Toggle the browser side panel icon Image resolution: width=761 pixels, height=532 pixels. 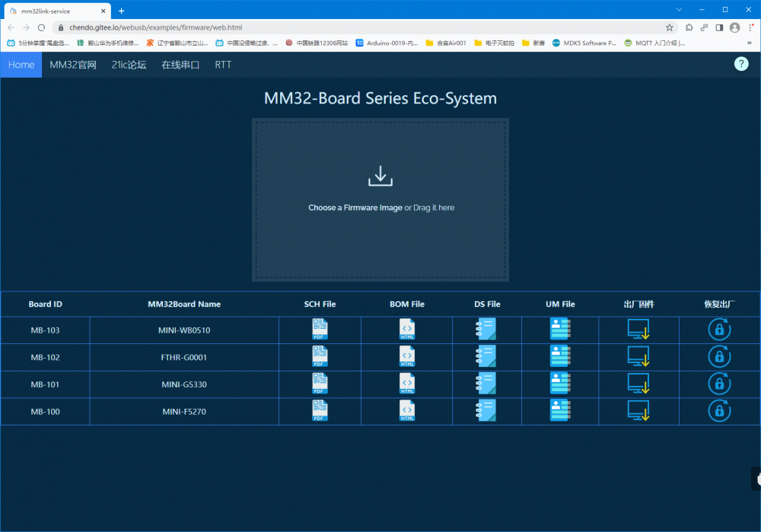click(x=719, y=27)
